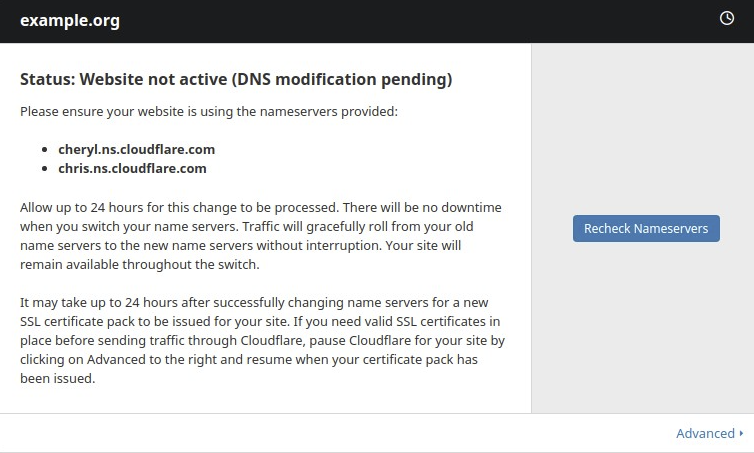Viewport: 754px width, 453px height.
Task: Click the 'It may take up to 24 hours' paragraph
Action: tap(262, 340)
